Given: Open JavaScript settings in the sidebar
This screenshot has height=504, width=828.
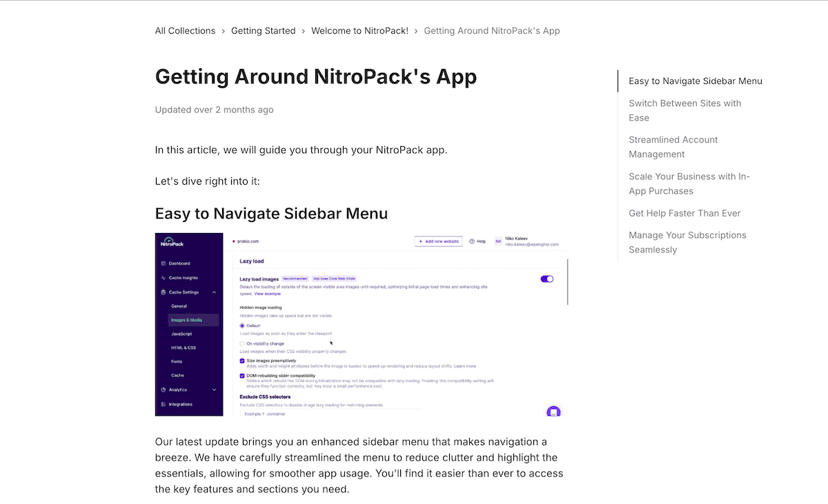Looking at the screenshot, I should tap(181, 334).
